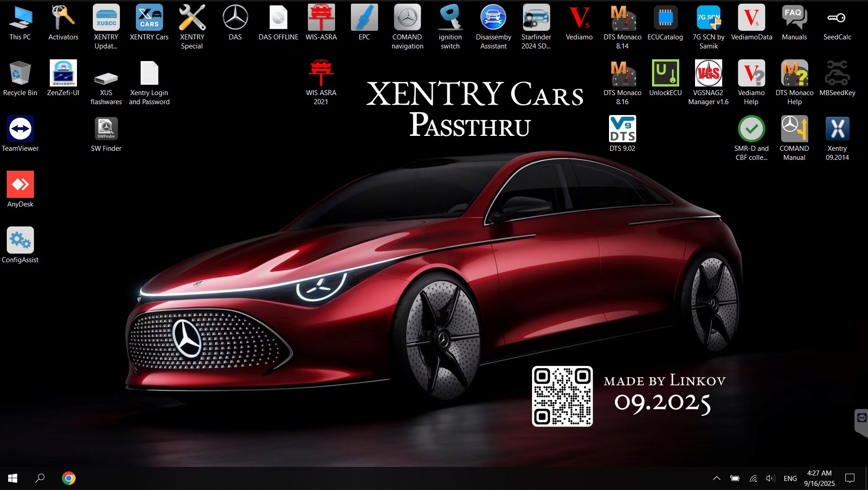
Task: Open the speaker volume control
Action: click(x=770, y=478)
